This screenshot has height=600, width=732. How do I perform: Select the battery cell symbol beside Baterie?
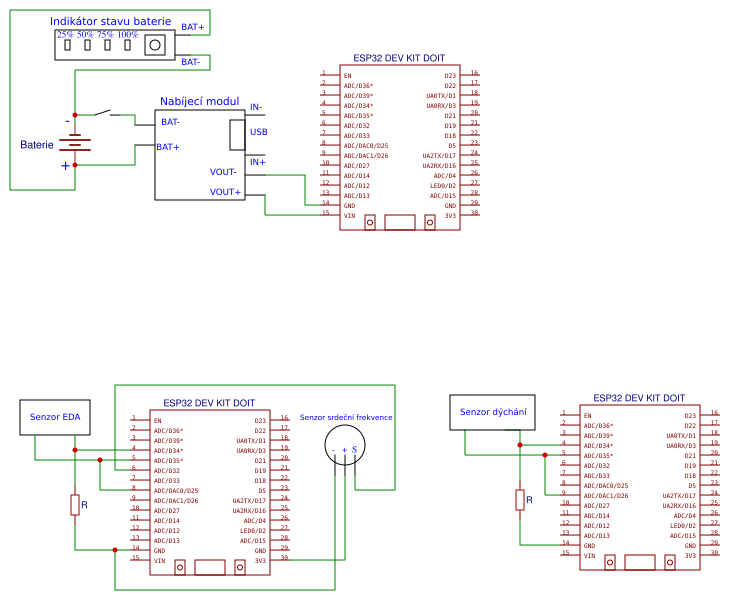[75, 142]
